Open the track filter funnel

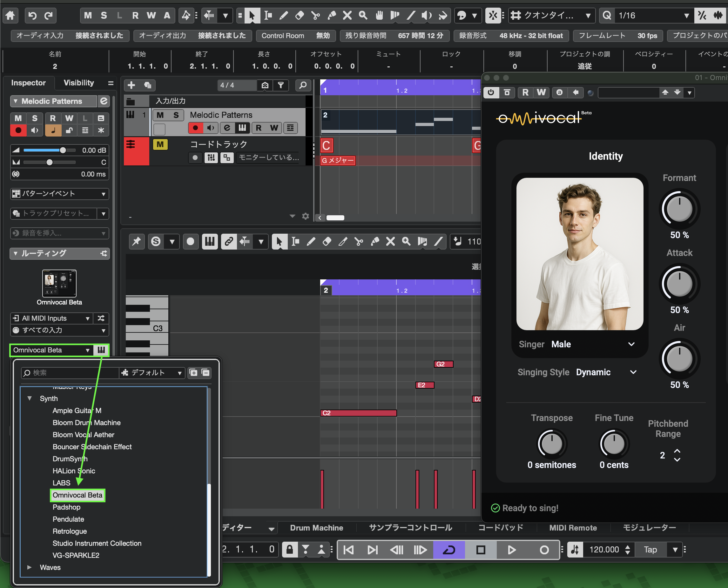281,85
